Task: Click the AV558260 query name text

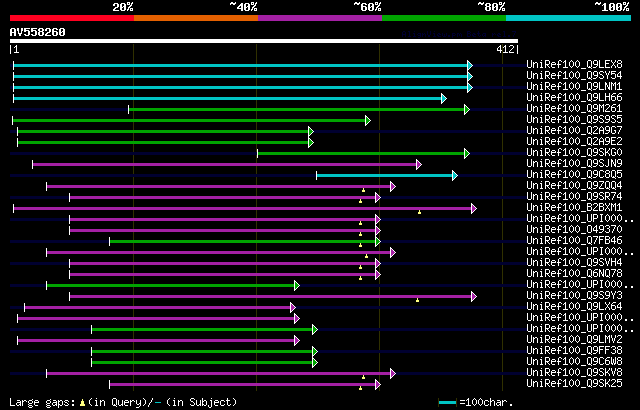Action: 38,32
